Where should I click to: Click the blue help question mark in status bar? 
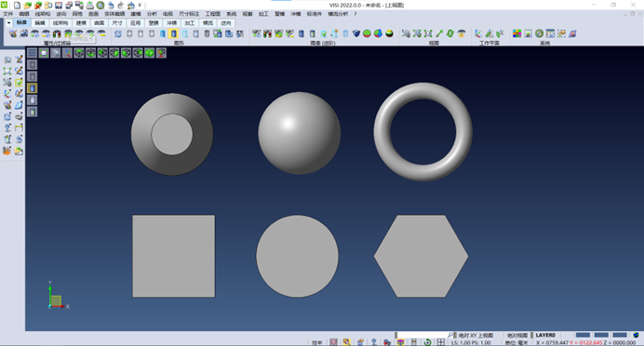click(374, 342)
